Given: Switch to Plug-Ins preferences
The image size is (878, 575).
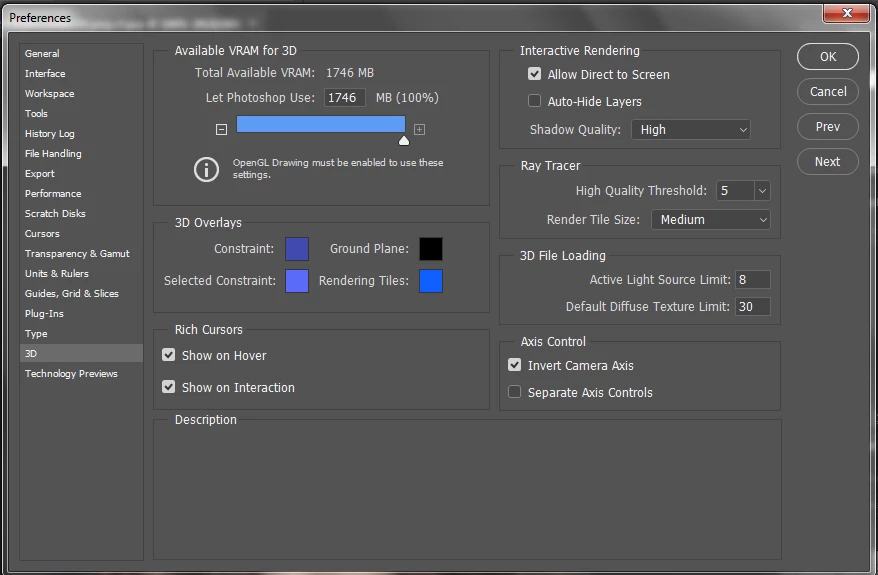Looking at the screenshot, I should 81,314.
